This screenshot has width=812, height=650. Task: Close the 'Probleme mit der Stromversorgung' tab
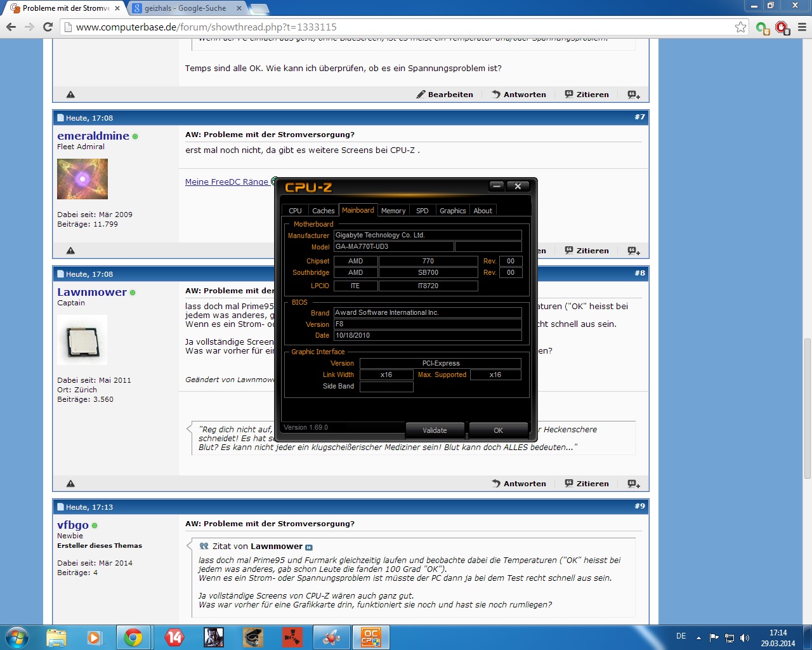tap(117, 8)
